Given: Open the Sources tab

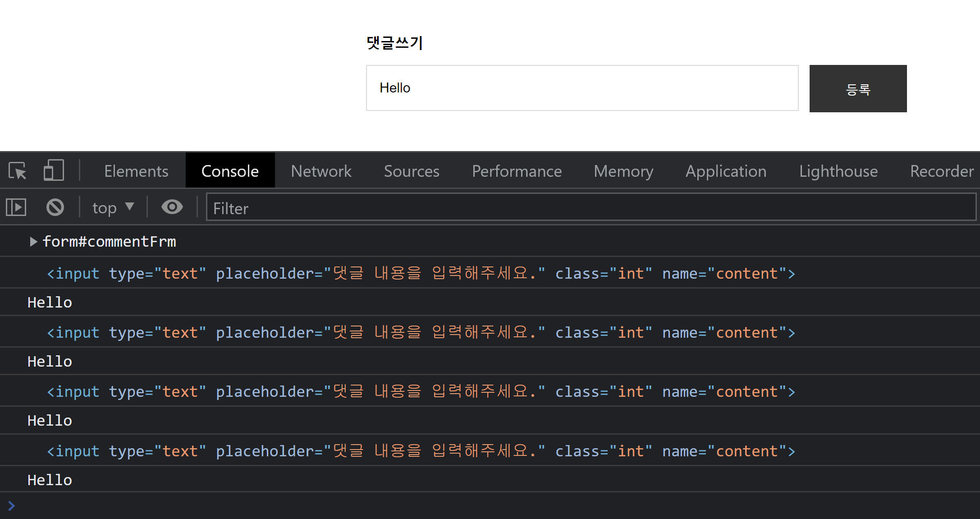Looking at the screenshot, I should 411,171.
